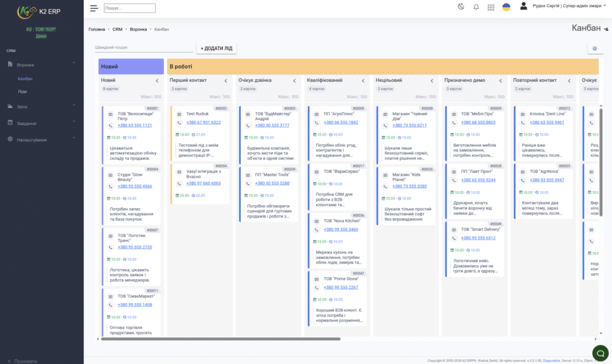Collapse the Нецільовий column
Image resolution: width=612 pixels, height=364 pixels.
[432, 81]
